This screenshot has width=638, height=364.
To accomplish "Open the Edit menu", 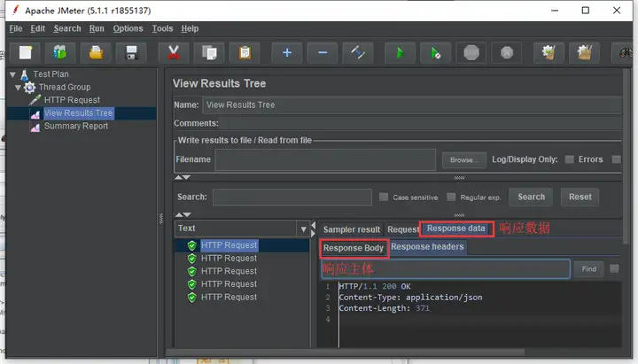I will click(x=37, y=28).
